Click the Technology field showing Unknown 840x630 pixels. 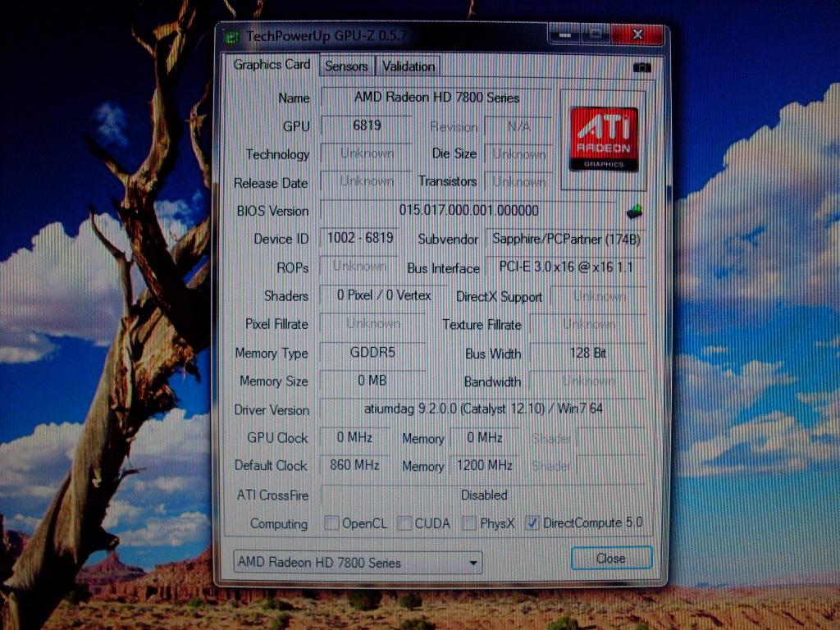pos(367,153)
